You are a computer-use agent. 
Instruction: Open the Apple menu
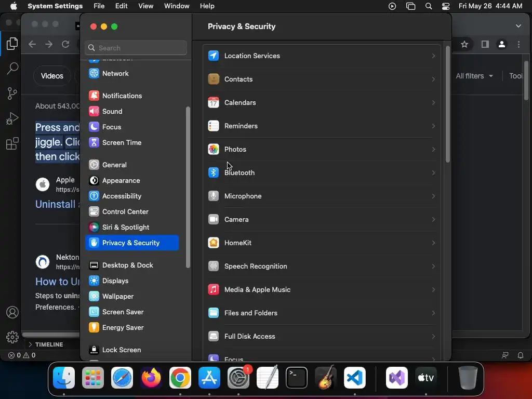click(x=14, y=6)
